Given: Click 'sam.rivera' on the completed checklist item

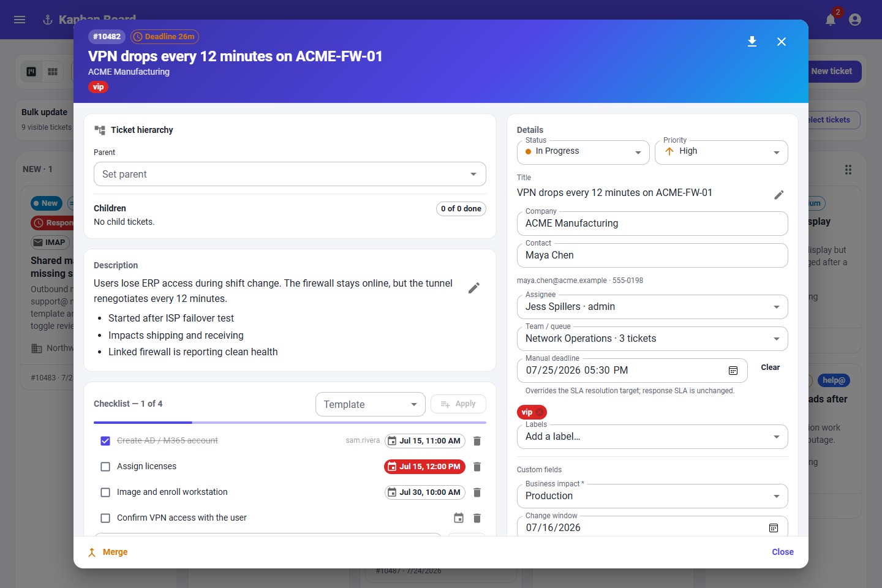Looking at the screenshot, I should pos(363,441).
